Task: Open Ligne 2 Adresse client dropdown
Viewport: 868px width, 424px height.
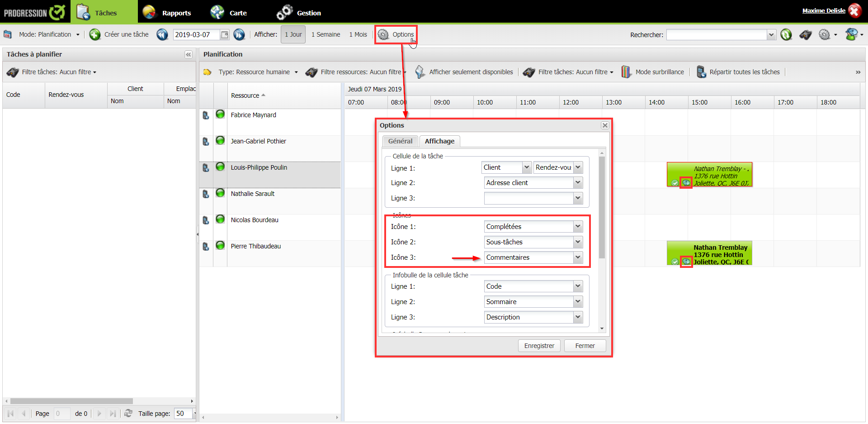Action: click(578, 183)
